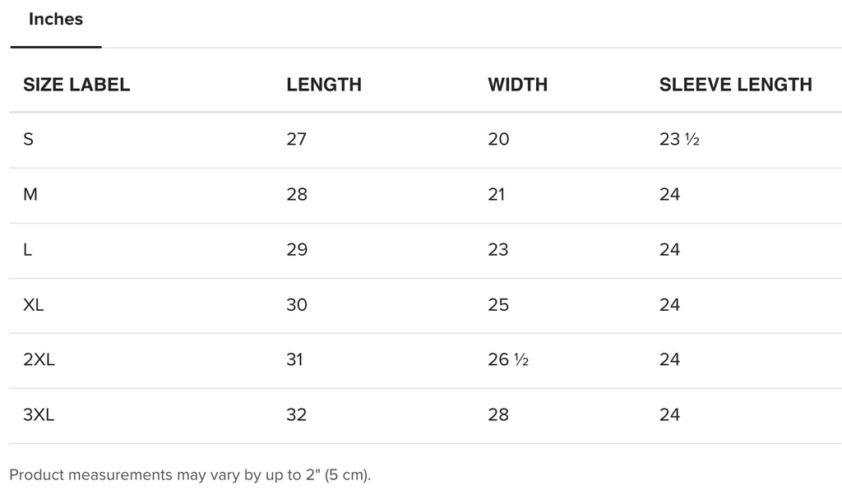
Task: Click the product measurements disclaimer text
Action: click(190, 475)
